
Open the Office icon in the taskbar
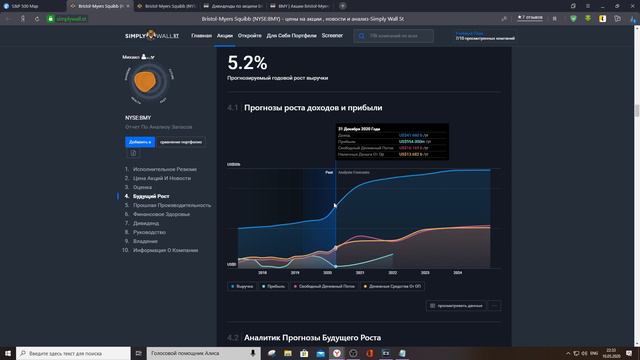pos(369,353)
